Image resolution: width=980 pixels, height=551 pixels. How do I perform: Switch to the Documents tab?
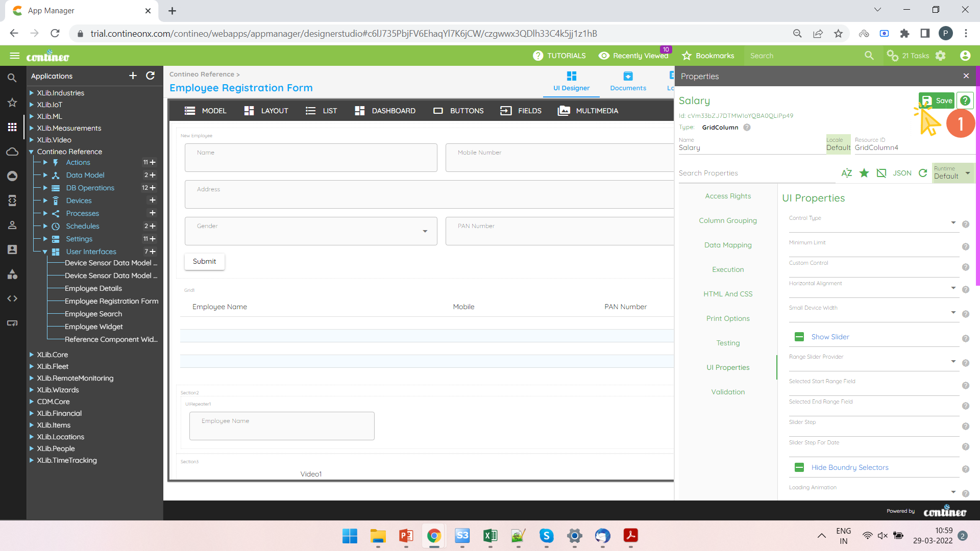(628, 81)
